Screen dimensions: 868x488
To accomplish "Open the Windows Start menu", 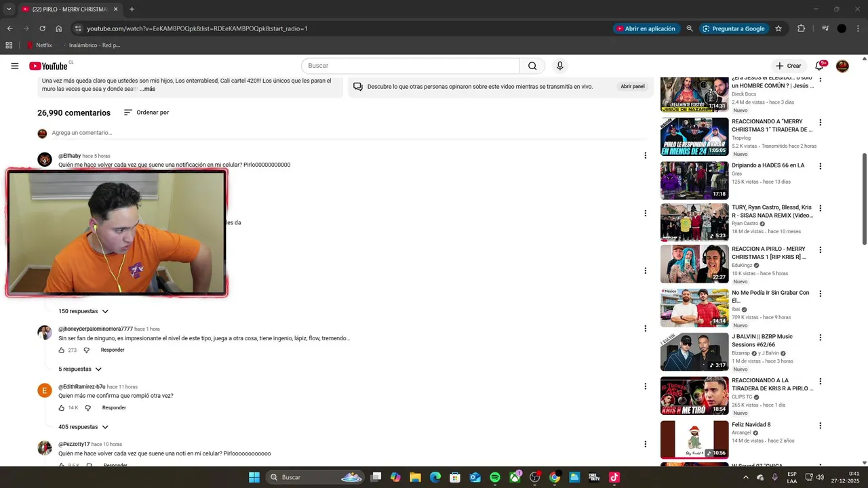I will [x=254, y=477].
